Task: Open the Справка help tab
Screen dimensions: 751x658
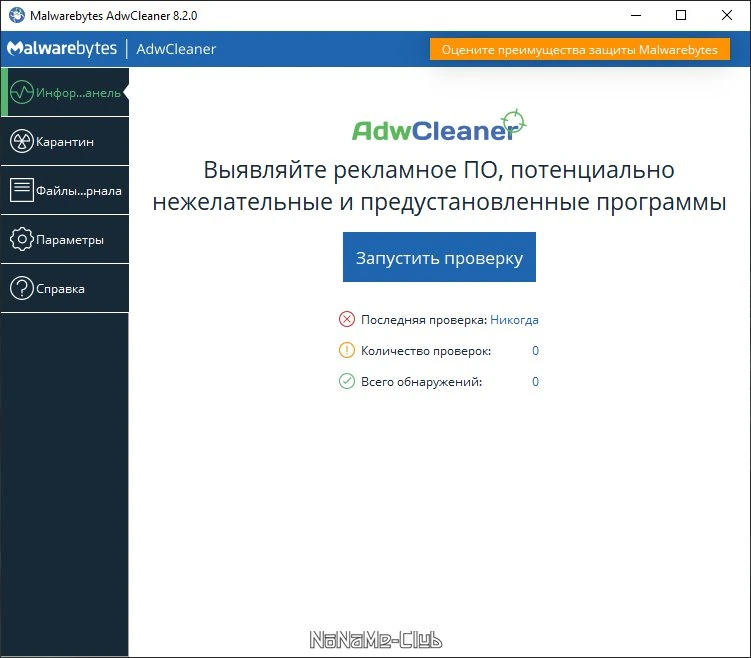Action: click(x=65, y=288)
